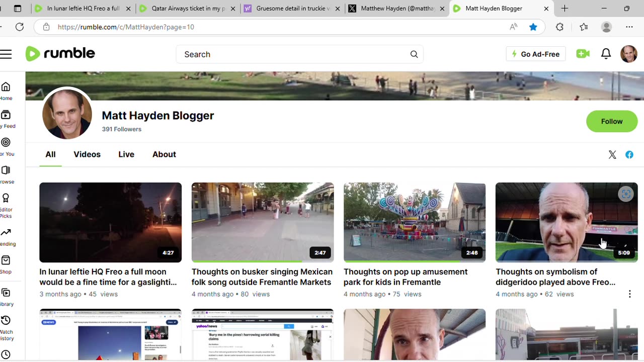Open a new browser tab
The image size is (644, 362).
coord(565,9)
